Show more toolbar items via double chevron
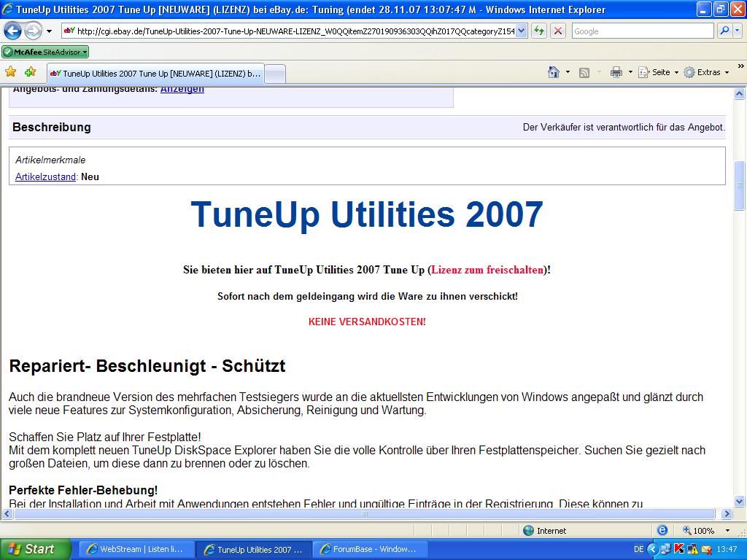Screen dimensions: 747x560 point(741,66)
